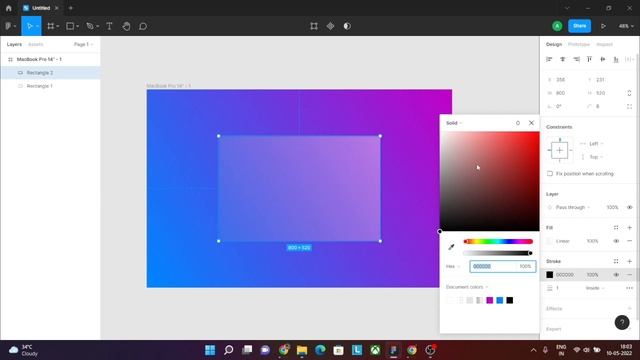Add a new fill
Viewport: 640px width, 360px height.
coord(629,228)
